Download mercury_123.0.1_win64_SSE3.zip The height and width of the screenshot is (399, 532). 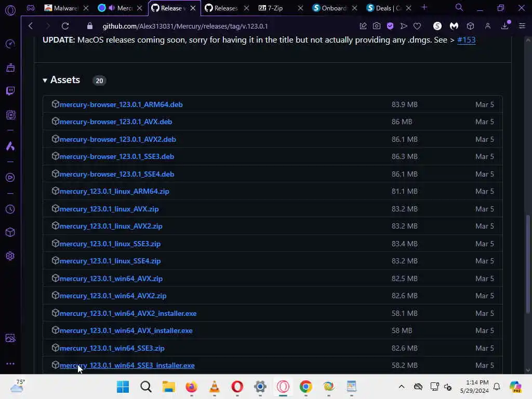(x=112, y=348)
